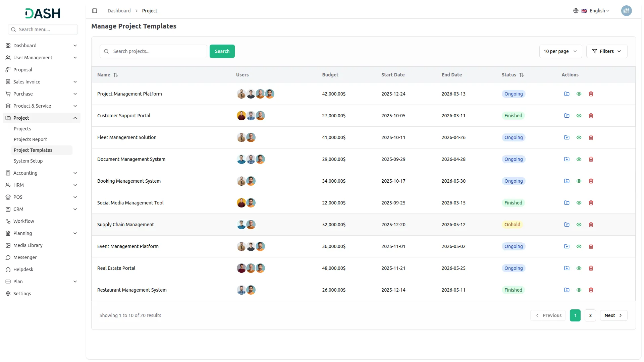
Task: Click the Helpdesk headset icon
Action: click(8, 269)
